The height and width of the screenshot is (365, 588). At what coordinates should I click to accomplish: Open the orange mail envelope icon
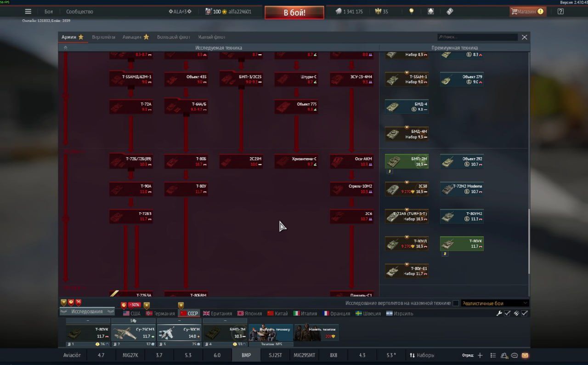[x=525, y=355]
